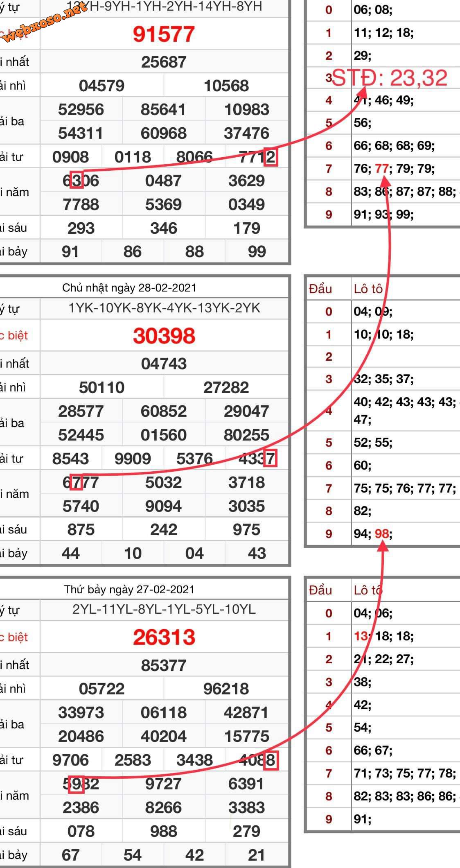Select the code string 1YK-10YK-8YK-4YK-13YK-2YK
This screenshot has width=460, height=868.
point(164,308)
